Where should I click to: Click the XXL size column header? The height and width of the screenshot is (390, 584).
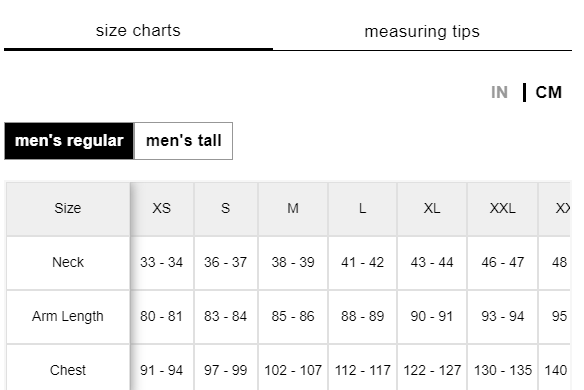click(502, 208)
